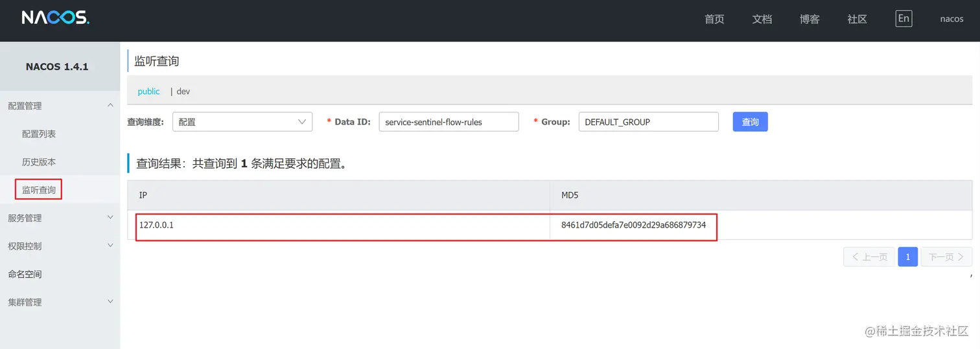Click the 上一页 pagination button
This screenshot has height=349, width=980.
[x=869, y=257]
